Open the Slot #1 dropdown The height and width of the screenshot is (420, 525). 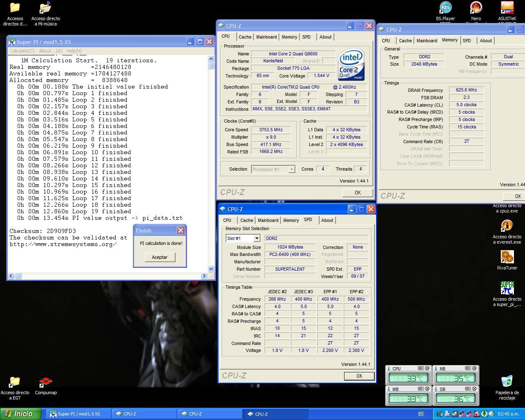coord(256,238)
